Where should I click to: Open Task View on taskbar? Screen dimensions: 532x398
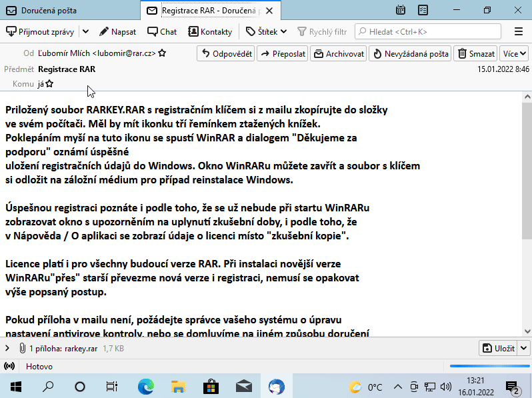click(x=111, y=387)
